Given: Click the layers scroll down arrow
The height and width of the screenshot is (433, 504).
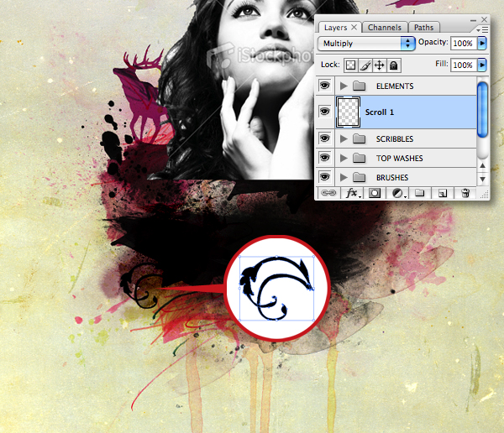Looking at the screenshot, I should pos(482,179).
